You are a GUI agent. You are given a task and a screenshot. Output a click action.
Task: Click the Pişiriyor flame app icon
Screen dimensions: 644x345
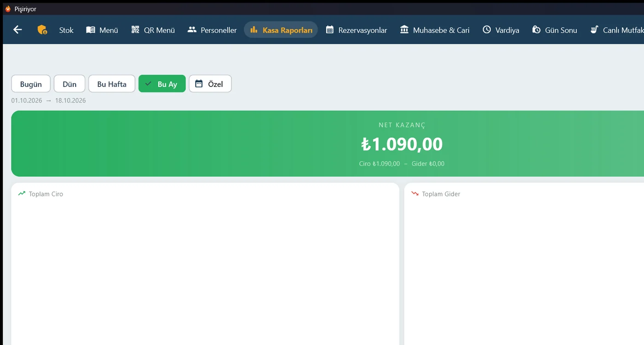tap(8, 9)
